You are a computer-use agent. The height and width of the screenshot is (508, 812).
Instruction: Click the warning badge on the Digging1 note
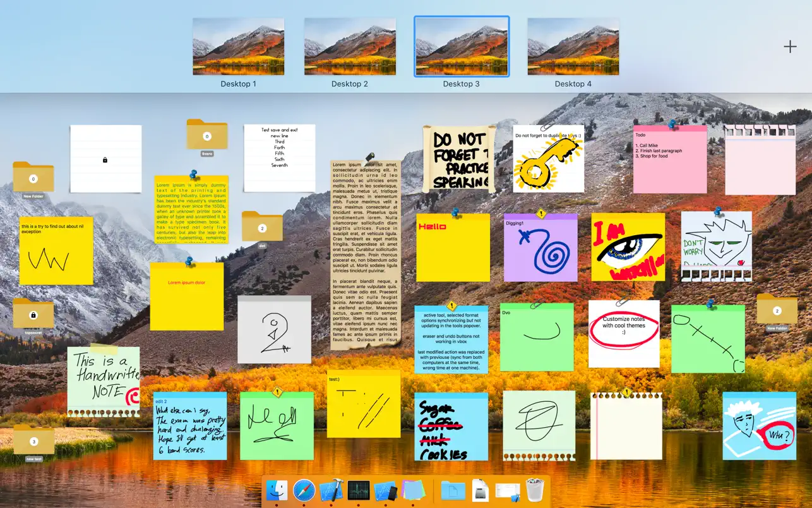[x=541, y=214]
